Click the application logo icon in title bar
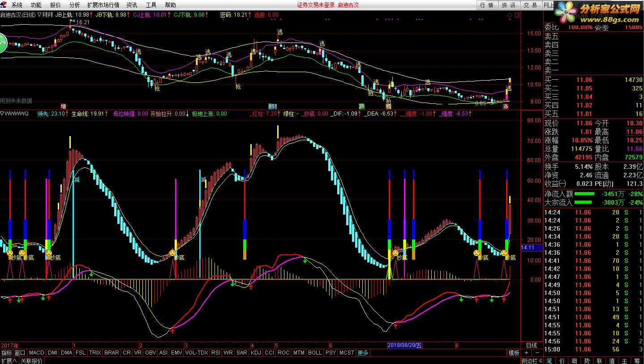The height and width of the screenshot is (364, 644). click(4, 5)
